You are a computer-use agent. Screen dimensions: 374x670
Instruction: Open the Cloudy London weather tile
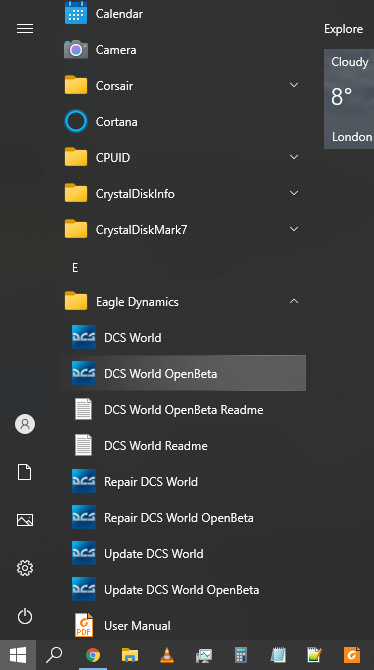pyautogui.click(x=349, y=99)
